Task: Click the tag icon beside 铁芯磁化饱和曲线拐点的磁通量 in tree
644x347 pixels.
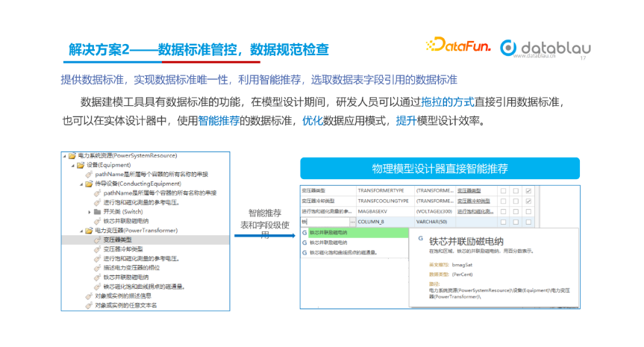Action: click(97, 287)
